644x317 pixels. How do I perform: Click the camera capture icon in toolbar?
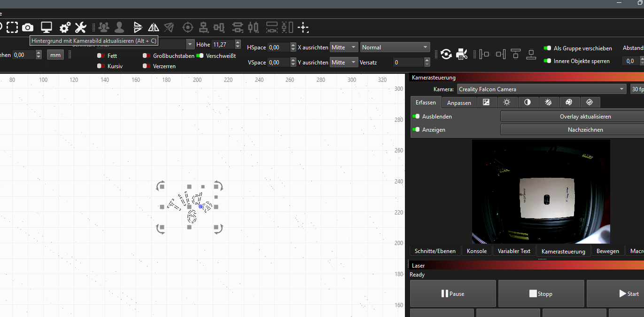click(x=28, y=27)
